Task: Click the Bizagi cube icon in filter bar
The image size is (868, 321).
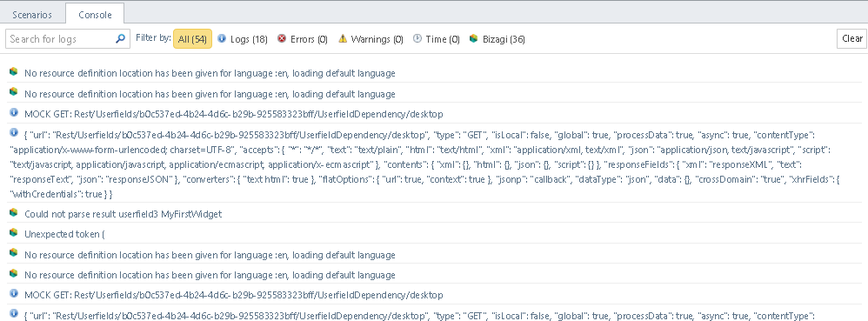Action: (473, 38)
